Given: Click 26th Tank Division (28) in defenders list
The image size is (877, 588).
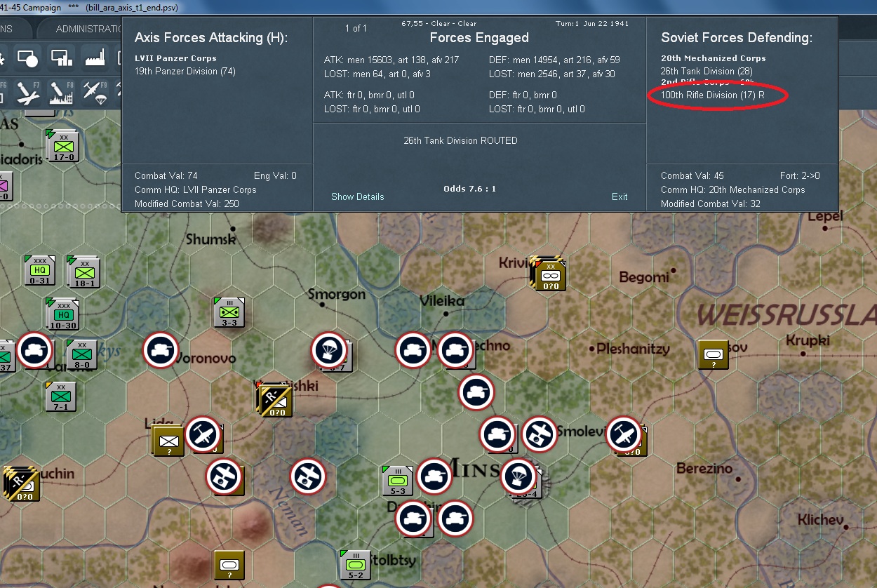Looking at the screenshot, I should pos(707,71).
